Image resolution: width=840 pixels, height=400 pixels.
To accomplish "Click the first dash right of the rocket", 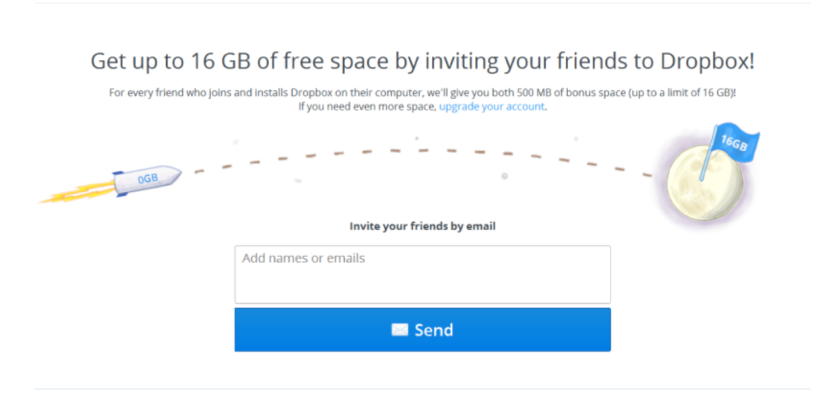I will 199,171.
